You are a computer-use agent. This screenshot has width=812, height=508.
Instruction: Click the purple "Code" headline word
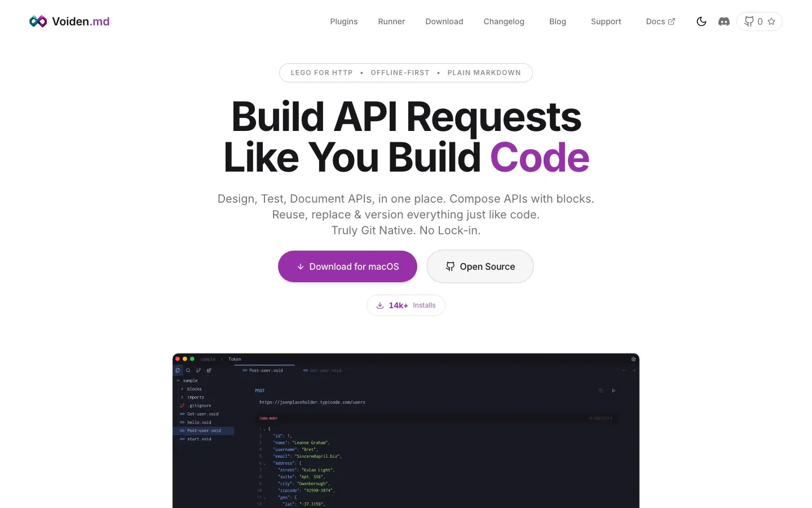point(540,157)
